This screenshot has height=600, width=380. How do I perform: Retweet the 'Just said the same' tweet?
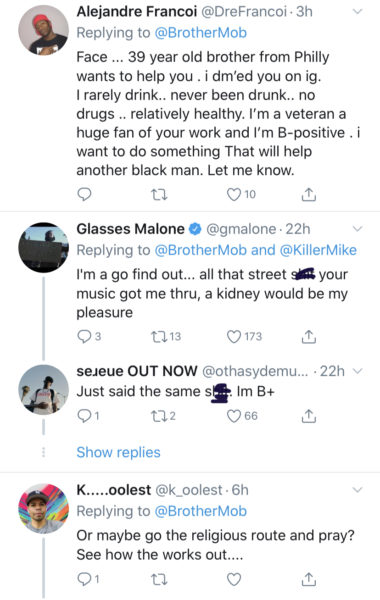159,416
